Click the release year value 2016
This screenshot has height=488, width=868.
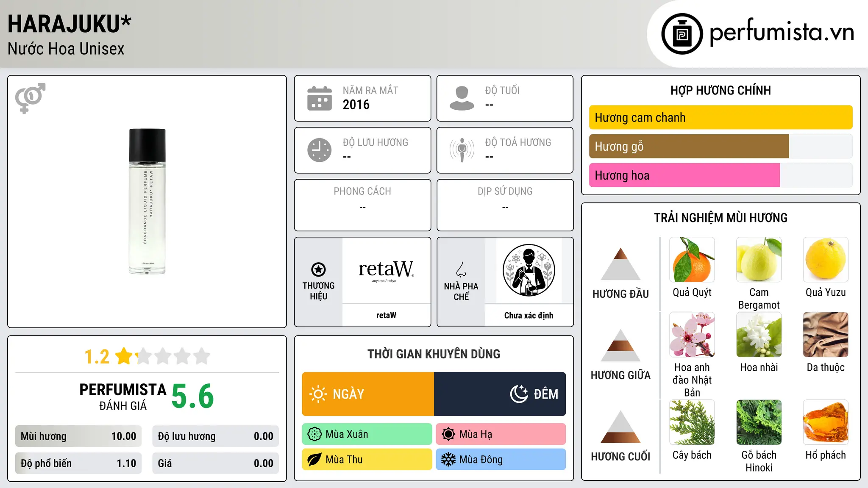356,105
